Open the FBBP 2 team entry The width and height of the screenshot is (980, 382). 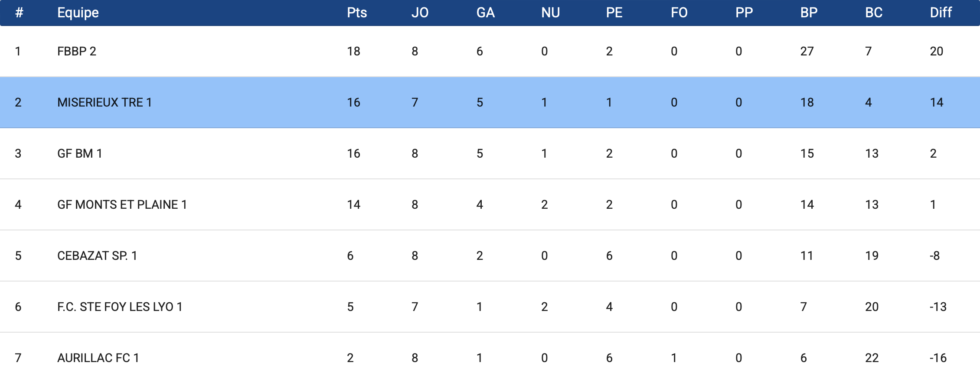point(77,52)
